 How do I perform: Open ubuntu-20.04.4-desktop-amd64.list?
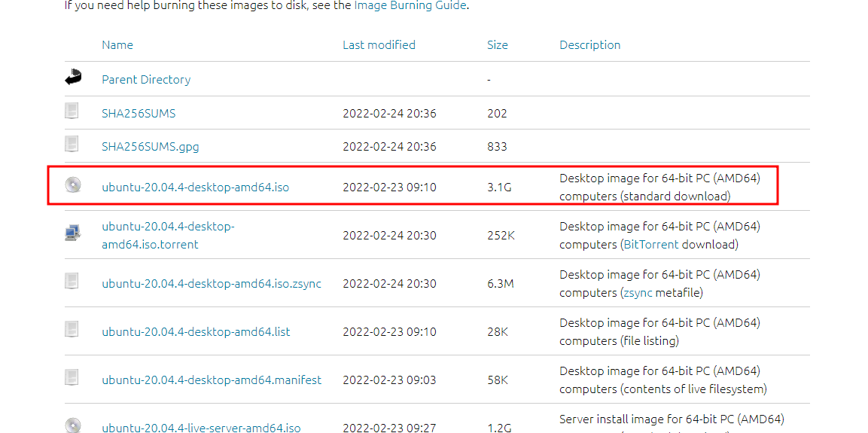coord(196,331)
